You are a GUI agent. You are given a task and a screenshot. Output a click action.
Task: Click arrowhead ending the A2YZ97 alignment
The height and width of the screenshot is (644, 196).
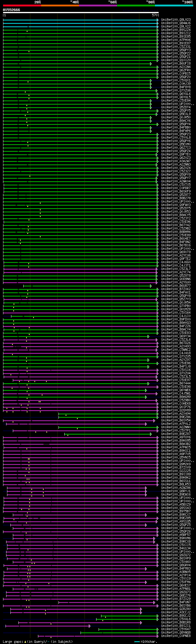[149, 360]
